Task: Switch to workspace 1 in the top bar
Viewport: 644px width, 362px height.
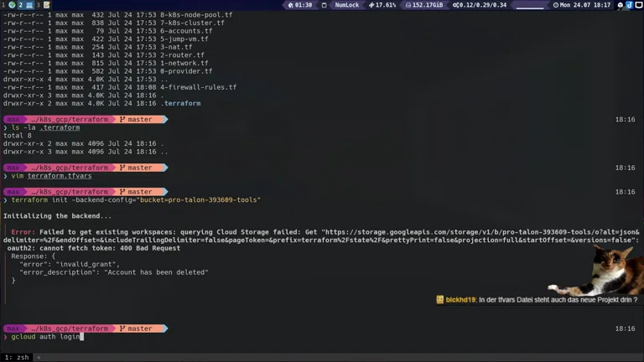Action: [8, 5]
